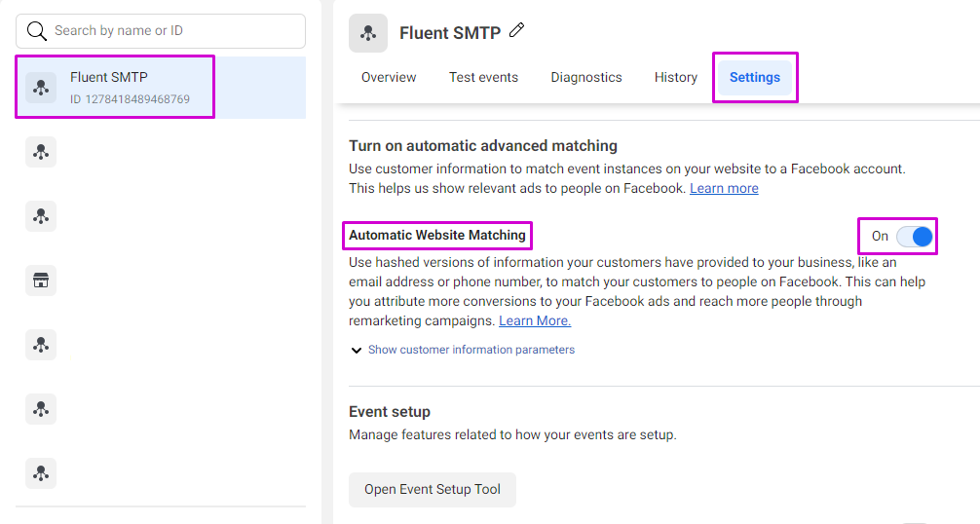
Task: Click the Fluent SMTP list item icon
Action: 41,88
